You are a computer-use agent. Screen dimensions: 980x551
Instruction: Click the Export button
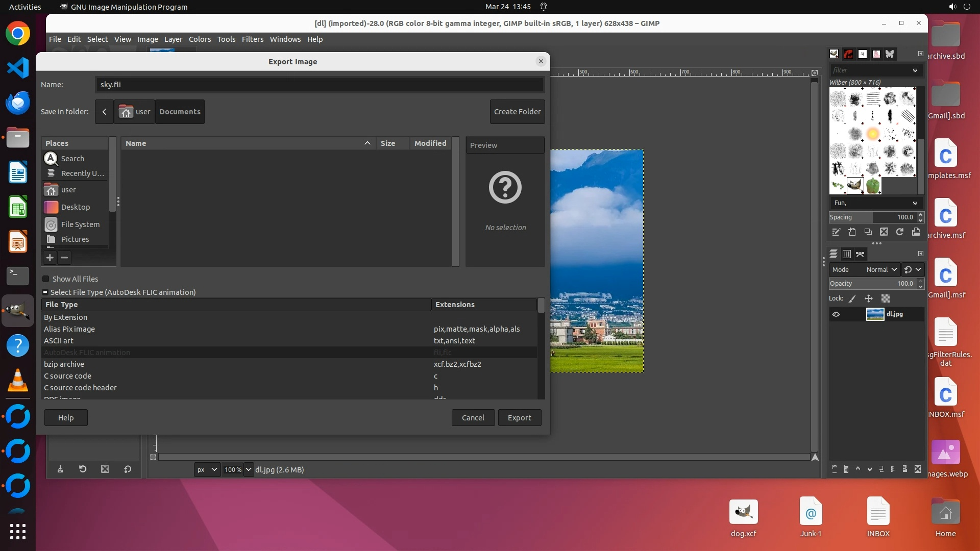[519, 417]
